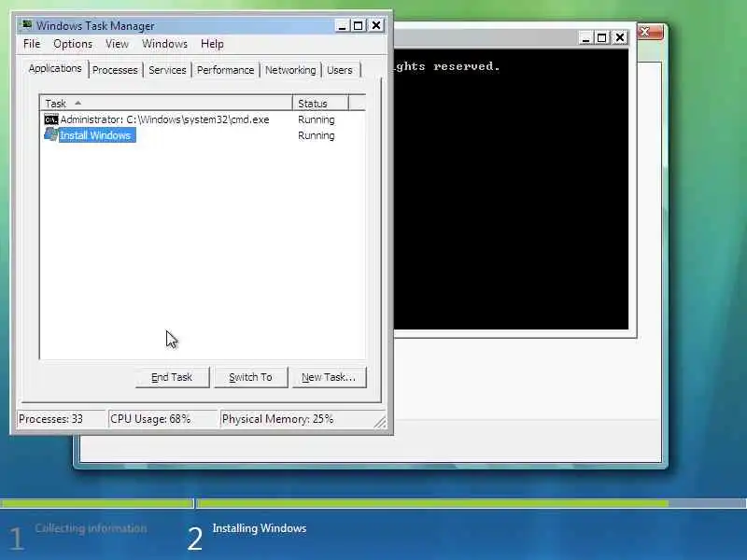
Task: Open the Windows menu
Action: pyautogui.click(x=165, y=44)
